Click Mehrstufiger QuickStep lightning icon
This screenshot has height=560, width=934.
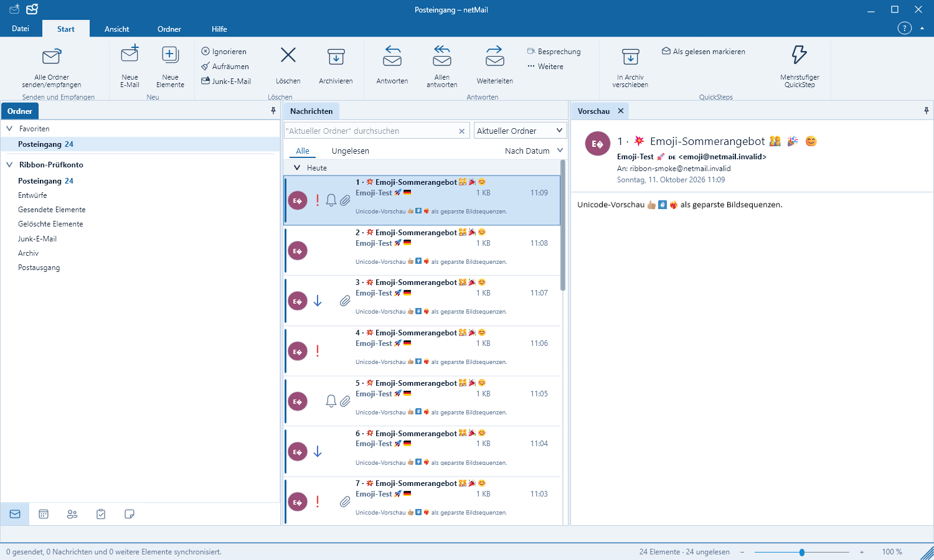tap(800, 55)
